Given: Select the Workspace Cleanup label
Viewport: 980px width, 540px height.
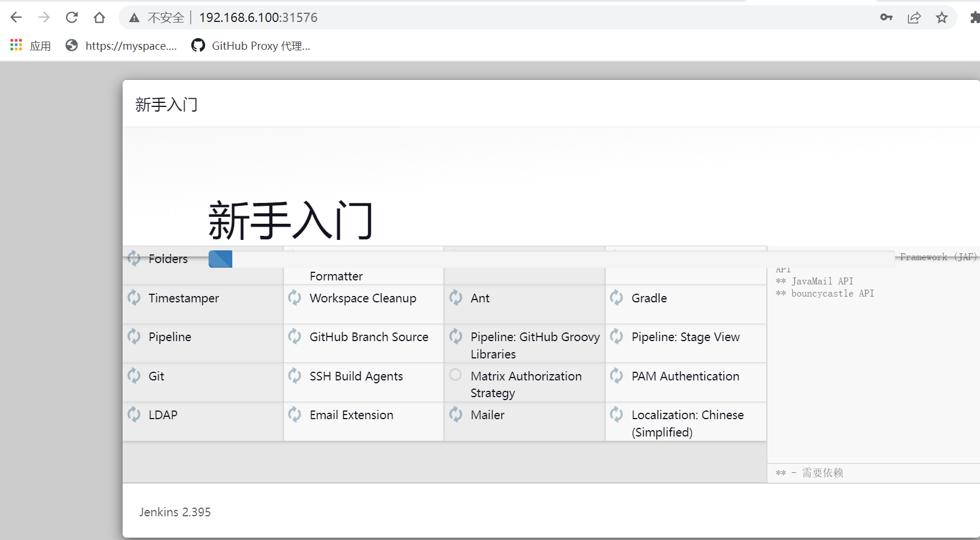Looking at the screenshot, I should (x=363, y=298).
